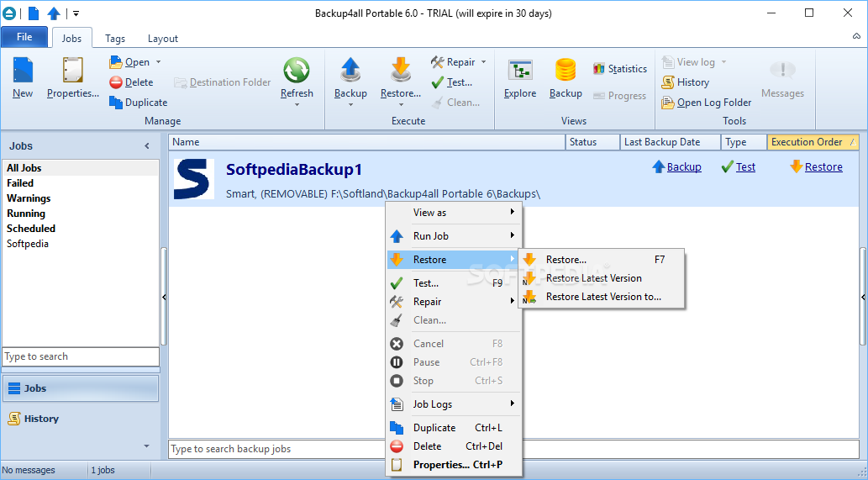Collapse the Jobs sidebar panel
The image size is (868, 480).
pyautogui.click(x=147, y=146)
